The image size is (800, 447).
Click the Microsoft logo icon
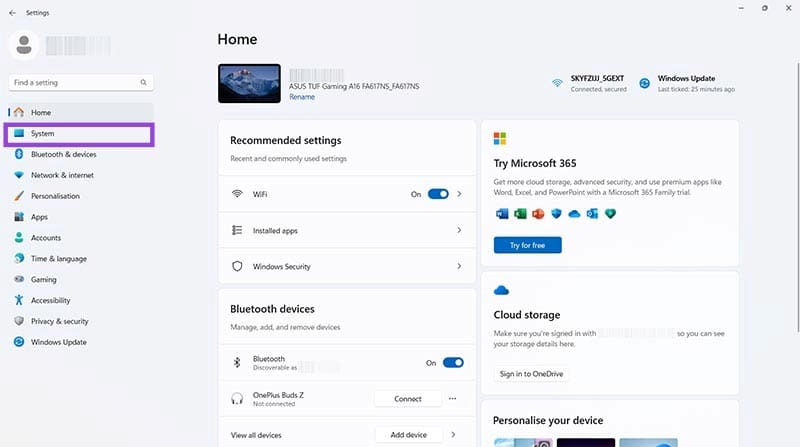pyautogui.click(x=499, y=138)
